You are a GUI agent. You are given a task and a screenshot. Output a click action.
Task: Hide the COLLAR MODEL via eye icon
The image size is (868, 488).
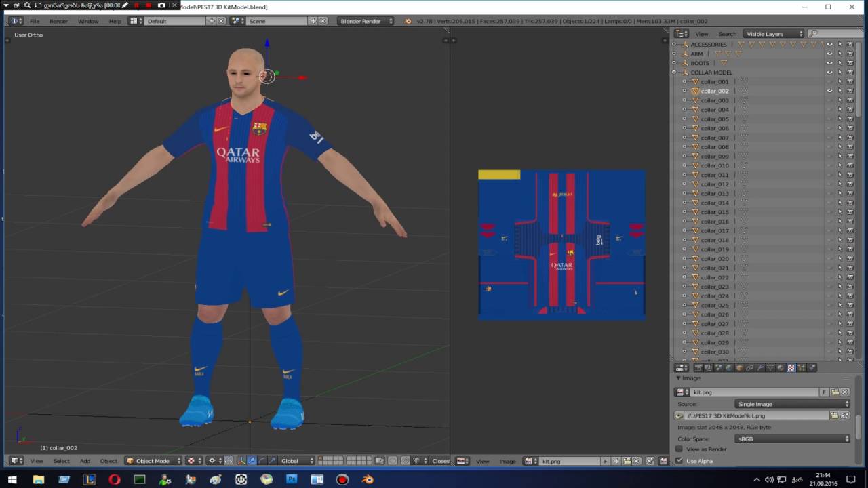pos(829,73)
